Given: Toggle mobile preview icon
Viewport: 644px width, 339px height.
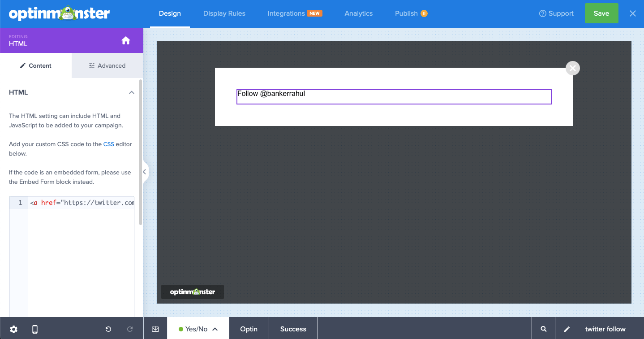Looking at the screenshot, I should 35,329.
